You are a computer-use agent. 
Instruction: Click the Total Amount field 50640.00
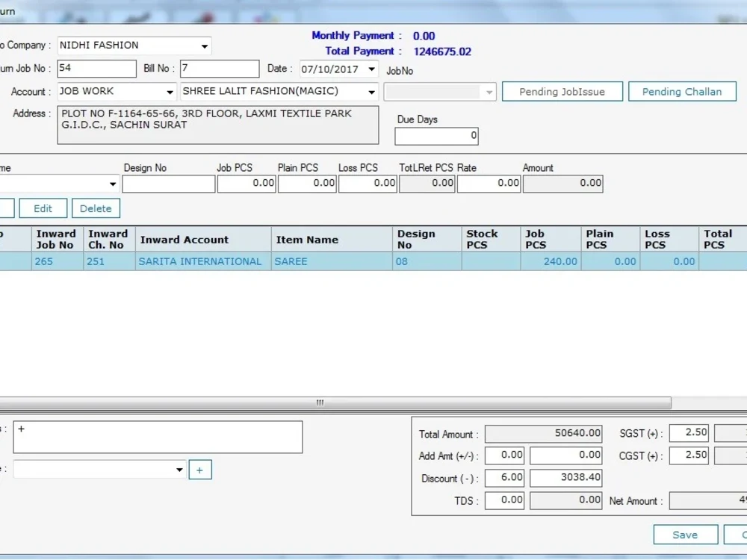(x=544, y=433)
